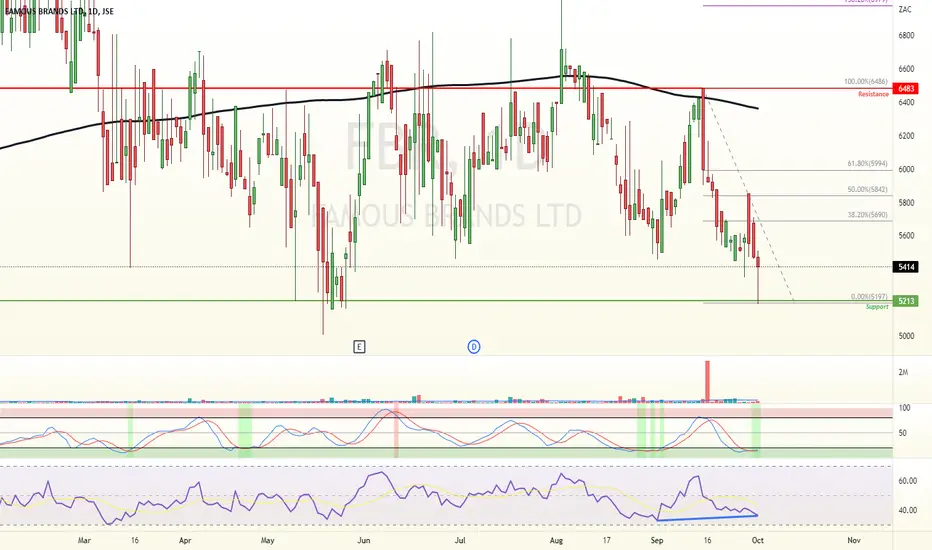
Task: Click the 'Sep' date on the time axis
Action: pos(657,540)
